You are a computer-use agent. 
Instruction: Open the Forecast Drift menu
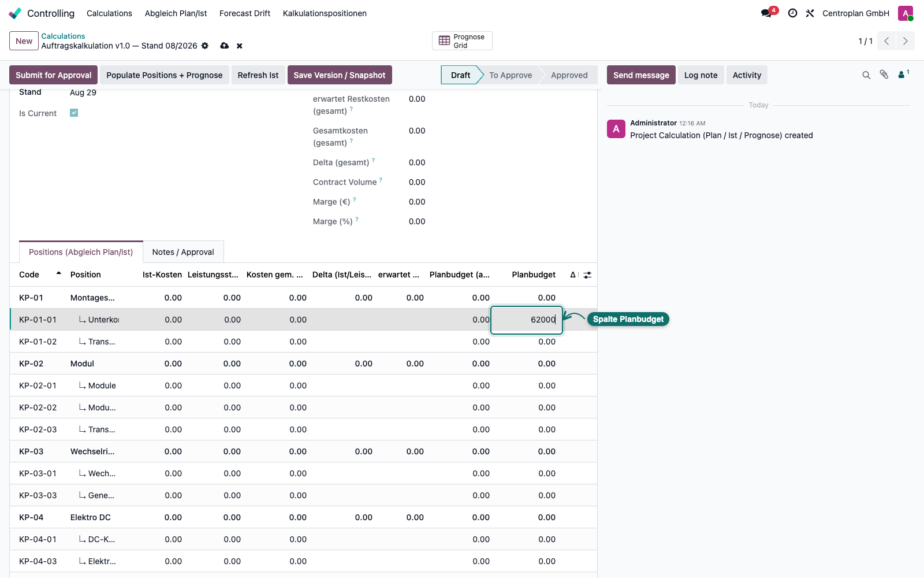pos(245,13)
